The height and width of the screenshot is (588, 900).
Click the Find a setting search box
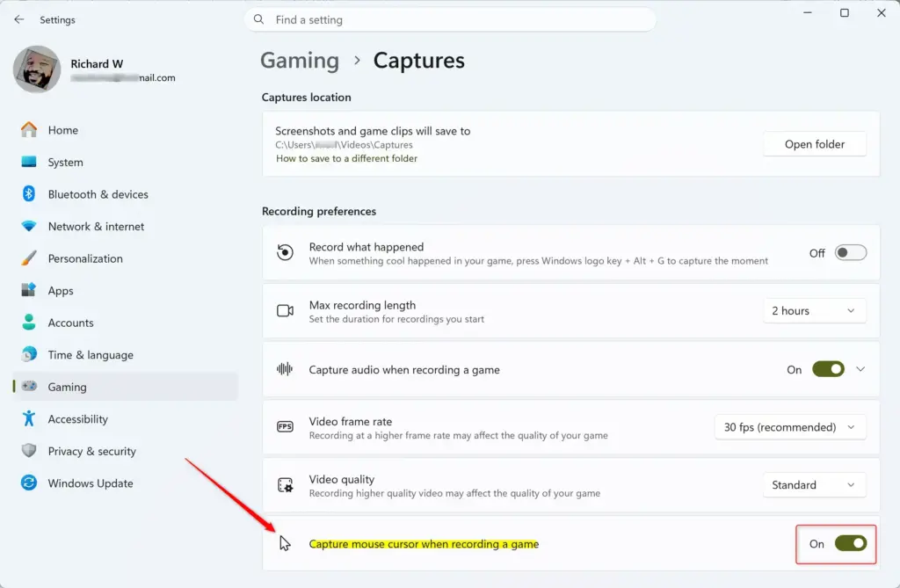450,19
